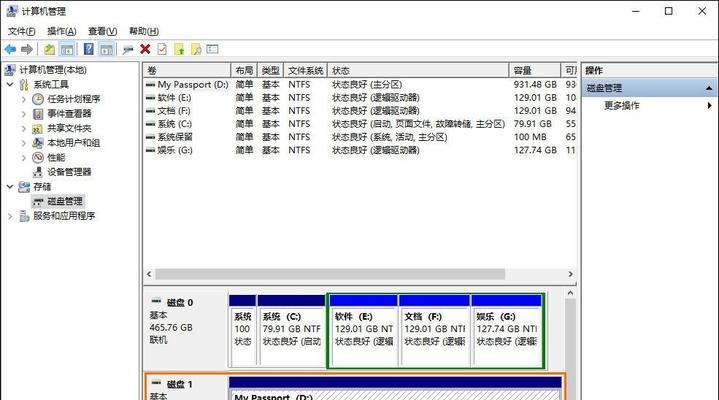The width and height of the screenshot is (719, 400).
Task: Click the 存储 storage icon
Action: pyautogui.click(x=24, y=187)
